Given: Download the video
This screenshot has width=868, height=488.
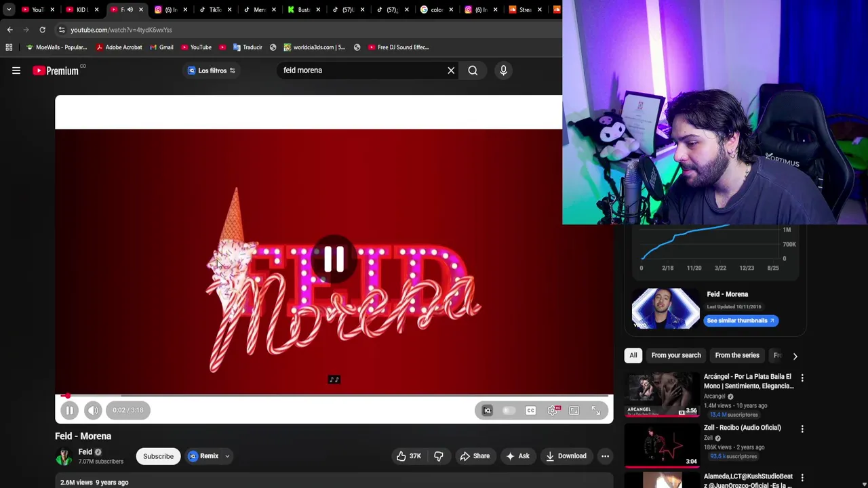Looking at the screenshot, I should (566, 456).
